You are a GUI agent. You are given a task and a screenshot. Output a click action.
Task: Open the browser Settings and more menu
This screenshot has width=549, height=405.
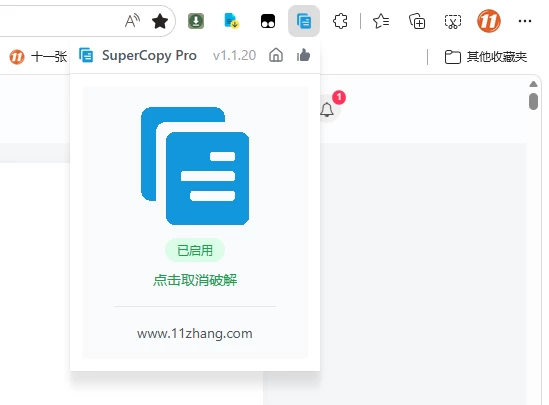point(525,21)
